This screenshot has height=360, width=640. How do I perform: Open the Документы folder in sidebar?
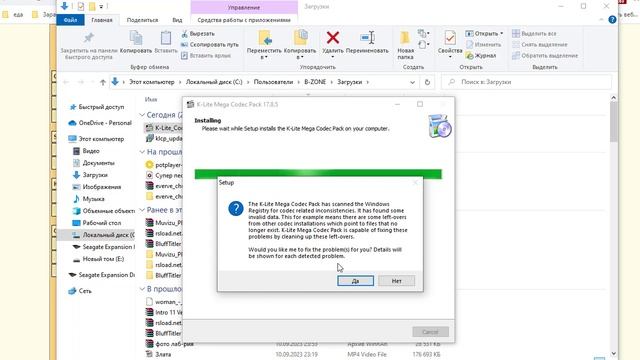point(93,163)
